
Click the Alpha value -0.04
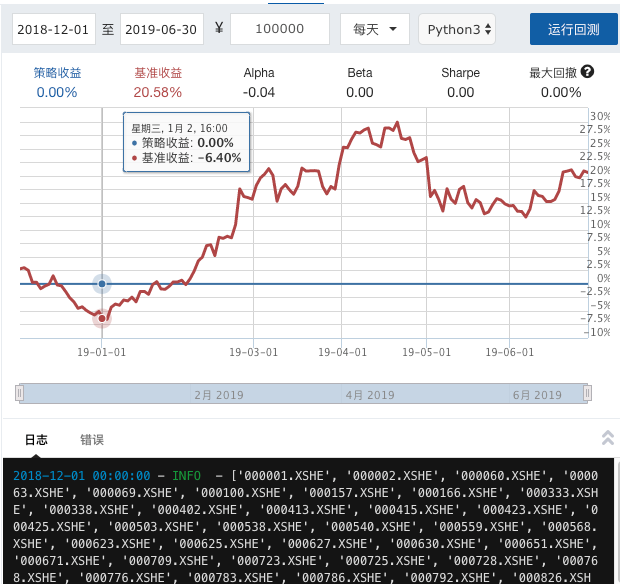pos(259,92)
